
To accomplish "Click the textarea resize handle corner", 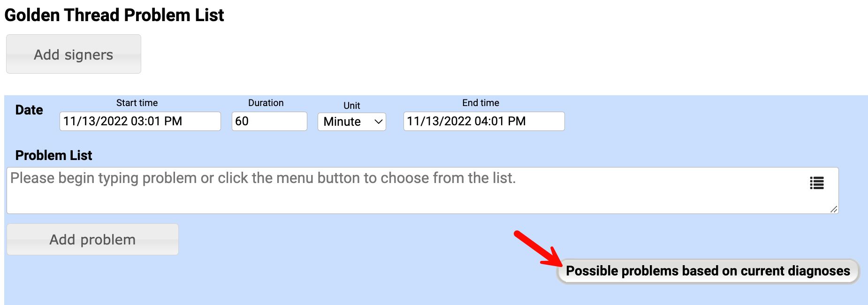I will (833, 209).
